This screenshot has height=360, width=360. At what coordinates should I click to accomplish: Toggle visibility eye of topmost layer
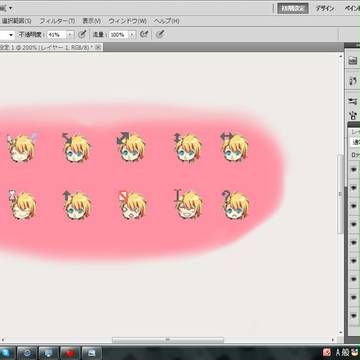click(x=354, y=170)
